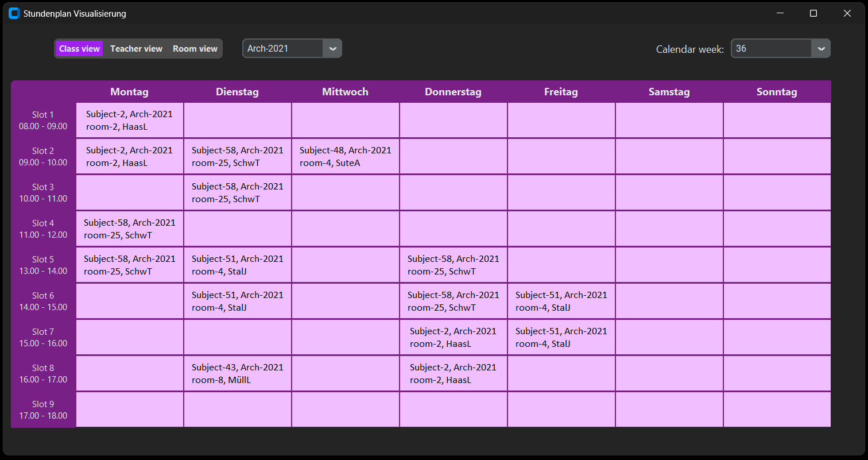
Task: Switch to Teacher view
Action: (x=136, y=49)
